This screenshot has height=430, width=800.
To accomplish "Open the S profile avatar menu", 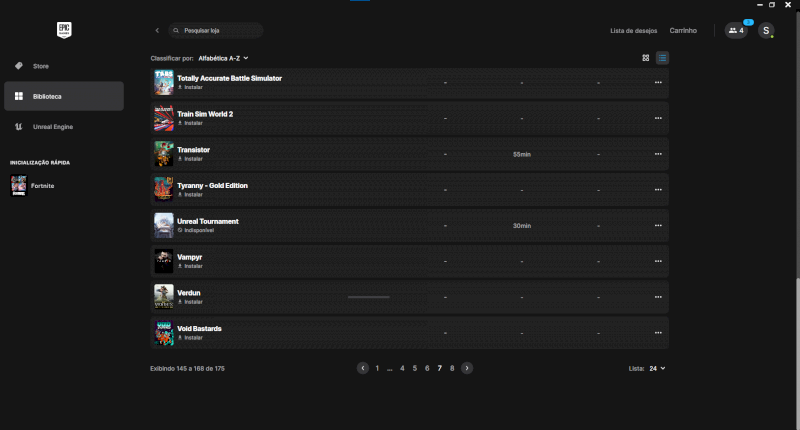I will [765, 31].
